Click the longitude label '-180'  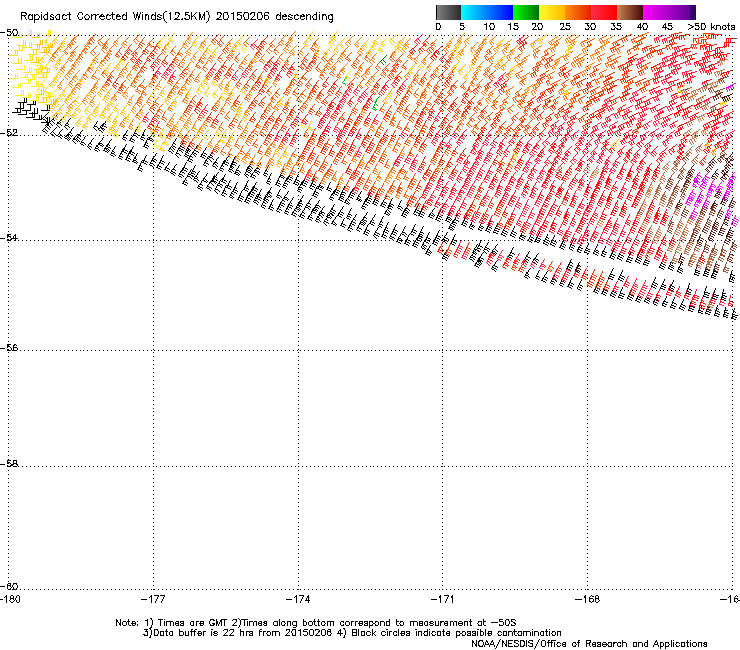(x=10, y=599)
